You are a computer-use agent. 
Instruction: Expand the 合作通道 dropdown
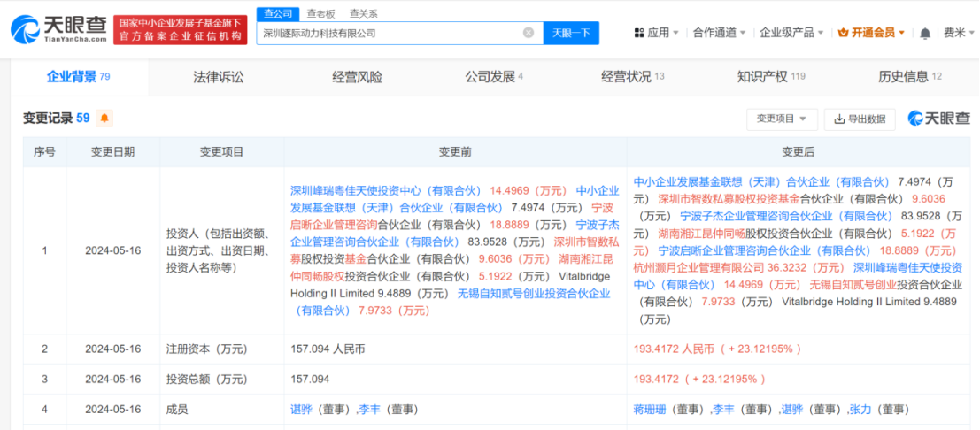[x=720, y=33]
